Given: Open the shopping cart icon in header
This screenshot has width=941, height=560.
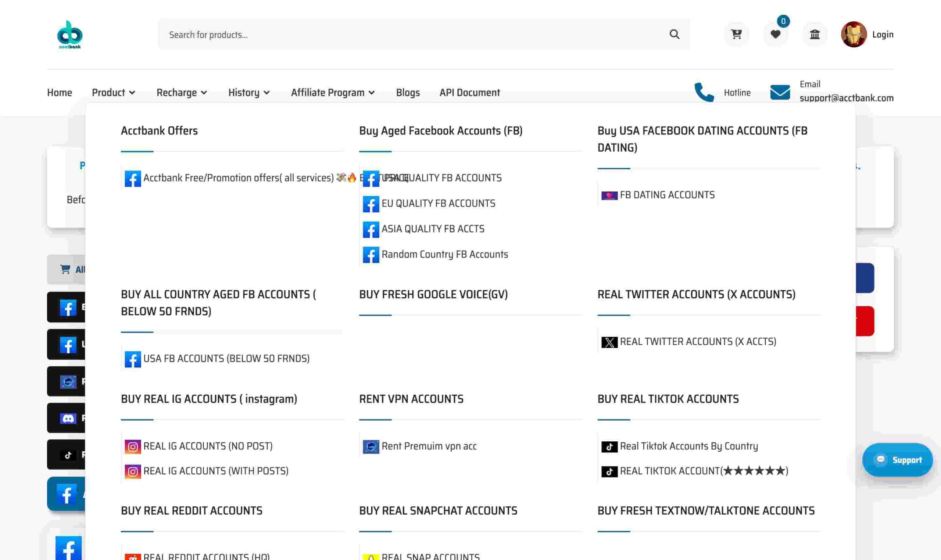Looking at the screenshot, I should click(x=736, y=34).
